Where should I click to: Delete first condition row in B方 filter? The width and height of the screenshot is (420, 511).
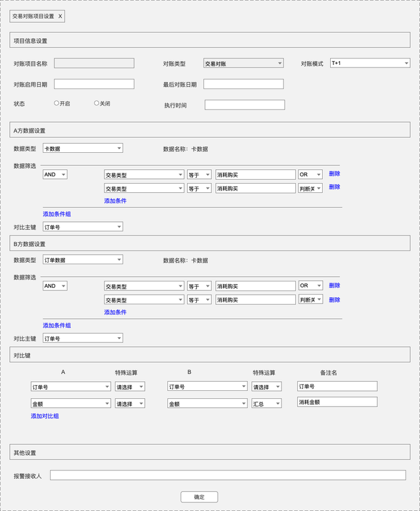point(334,285)
